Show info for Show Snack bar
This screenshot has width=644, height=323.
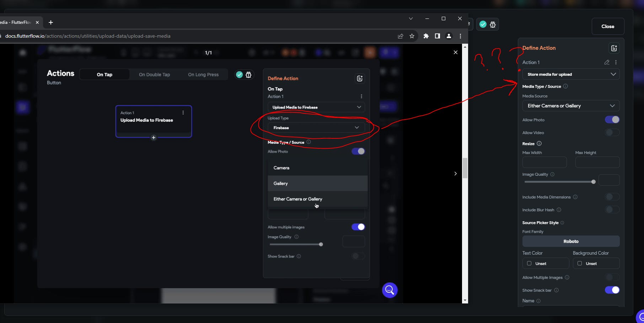click(557, 290)
